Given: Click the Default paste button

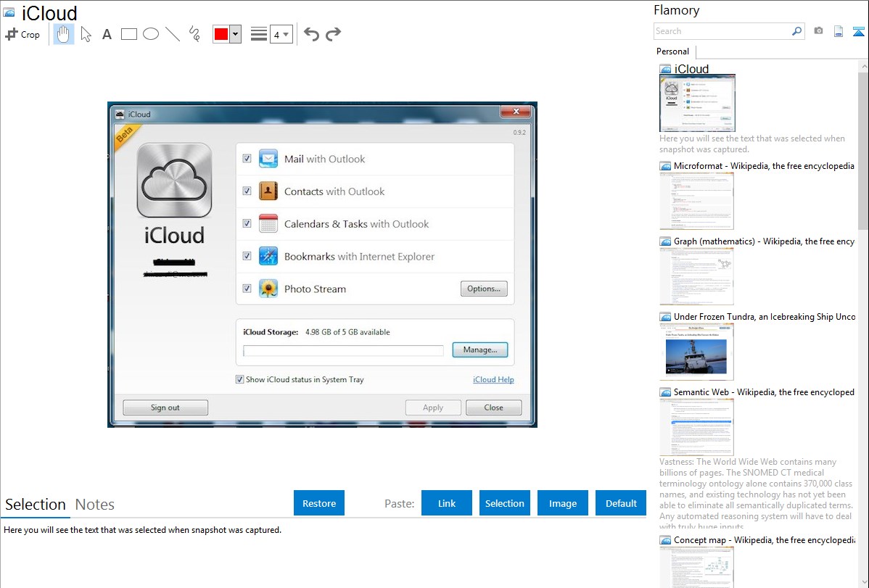Looking at the screenshot, I should [x=621, y=503].
